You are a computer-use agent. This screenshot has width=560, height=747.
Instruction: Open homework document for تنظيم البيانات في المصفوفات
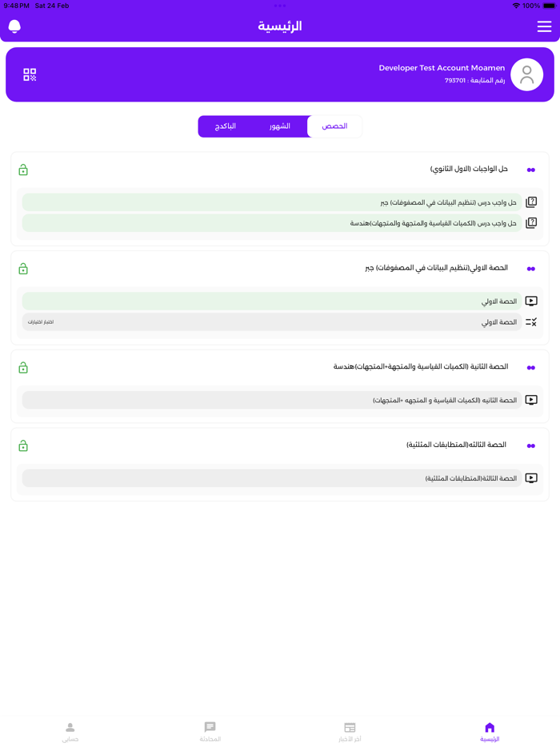click(531, 202)
